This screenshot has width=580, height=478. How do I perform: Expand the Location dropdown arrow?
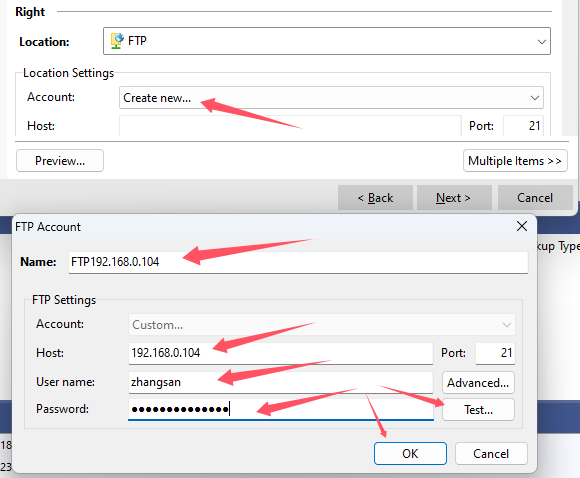point(542,41)
